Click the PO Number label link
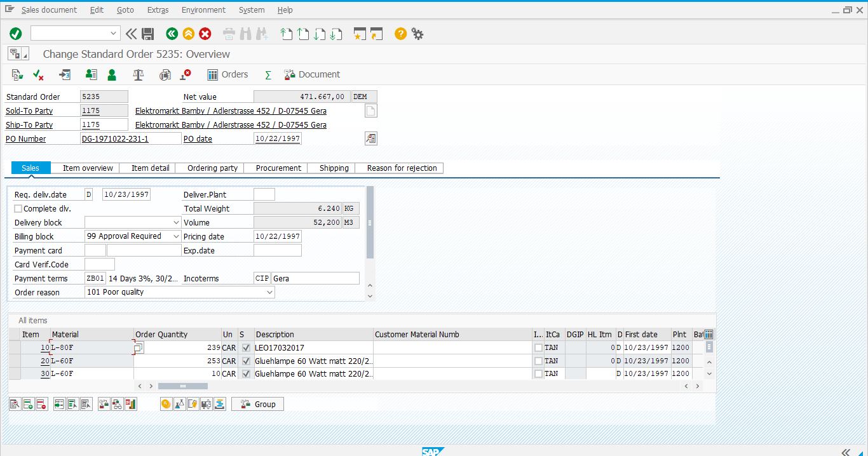This screenshot has height=456, width=868. 26,139
